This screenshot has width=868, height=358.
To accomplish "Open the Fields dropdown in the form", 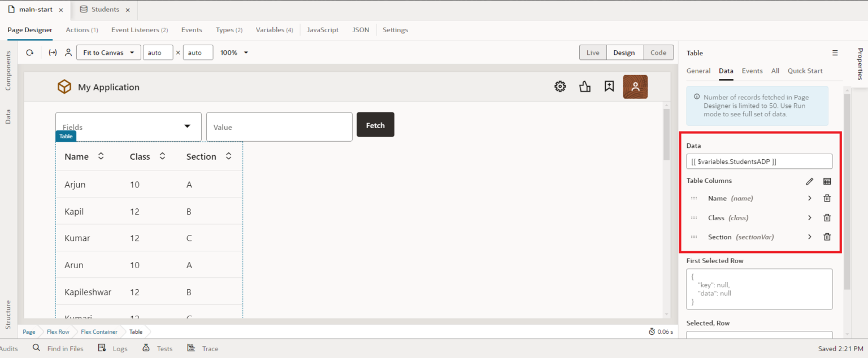I will point(128,126).
